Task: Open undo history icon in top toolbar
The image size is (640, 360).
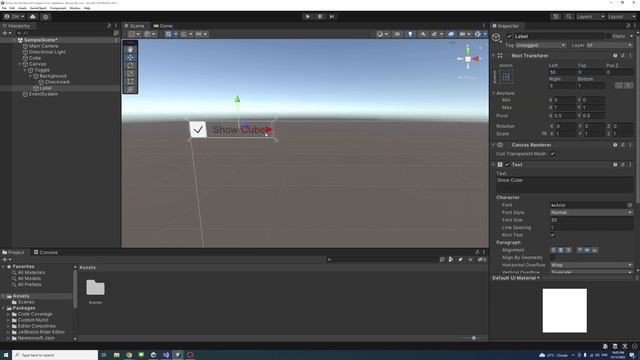Action: tap(556, 17)
